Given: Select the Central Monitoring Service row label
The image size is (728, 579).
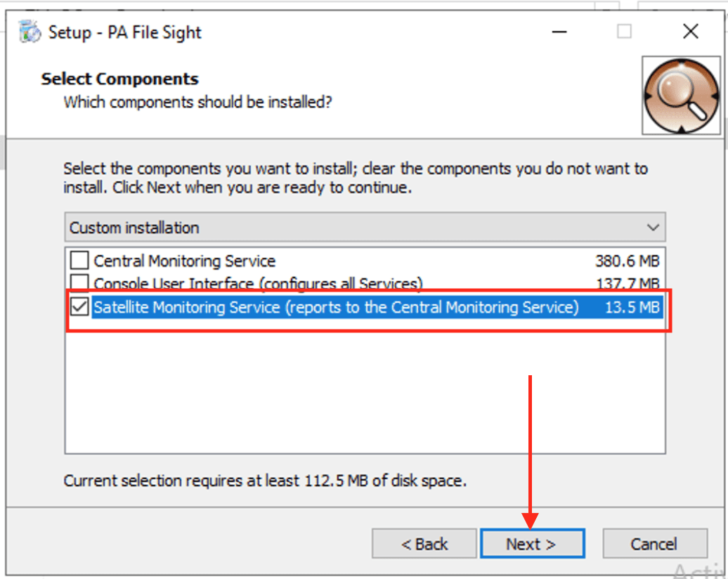Looking at the screenshot, I should [185, 261].
